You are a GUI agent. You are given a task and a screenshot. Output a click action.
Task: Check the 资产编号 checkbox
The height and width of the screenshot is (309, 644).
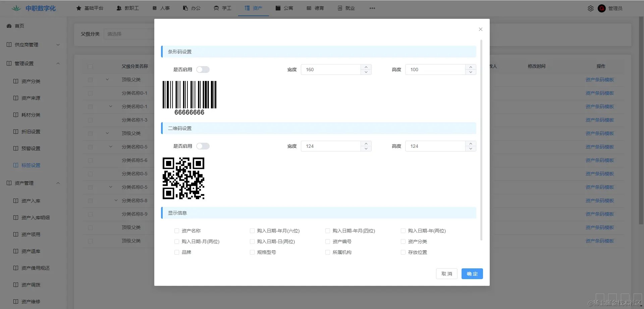(328, 241)
